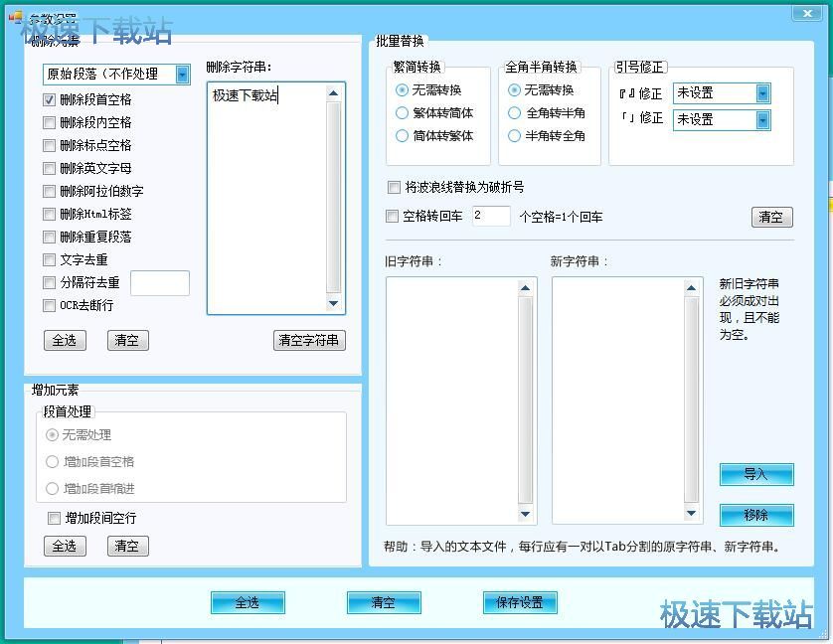Screen dimensions: 833x644
Task: Click 清空 button in 增加元素 section
Action: tap(127, 546)
